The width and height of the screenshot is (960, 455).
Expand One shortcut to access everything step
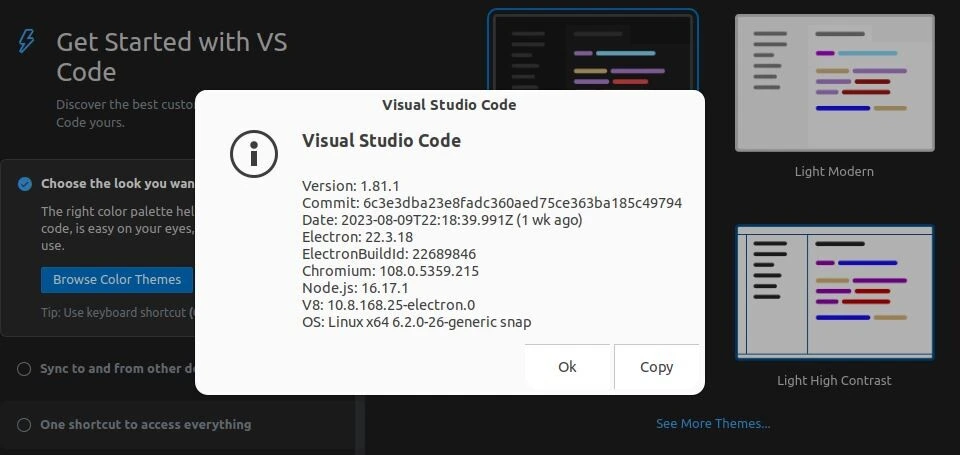coord(145,425)
